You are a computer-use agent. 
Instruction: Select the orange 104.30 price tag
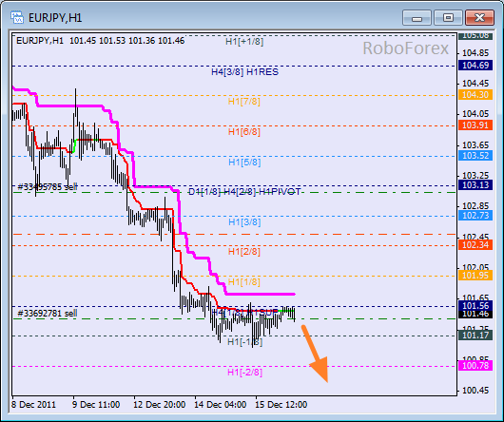click(x=475, y=95)
